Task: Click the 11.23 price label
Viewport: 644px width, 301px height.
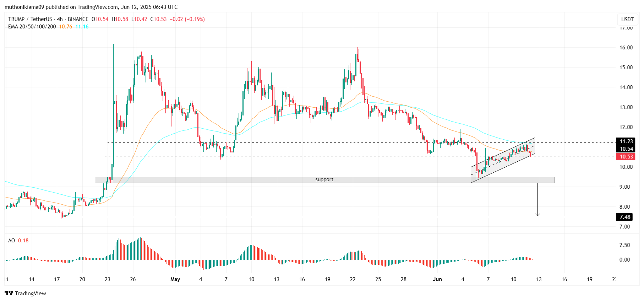Action: tap(626, 141)
